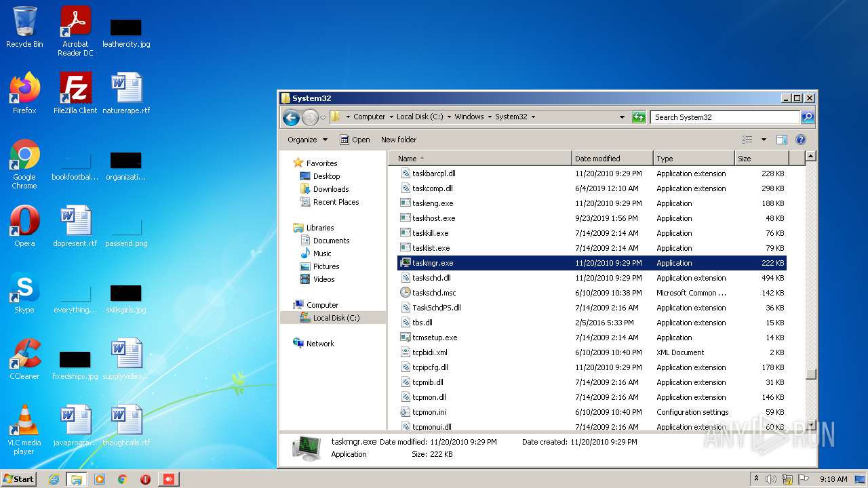
Task: Open Explorer Help question mark icon
Action: point(800,140)
